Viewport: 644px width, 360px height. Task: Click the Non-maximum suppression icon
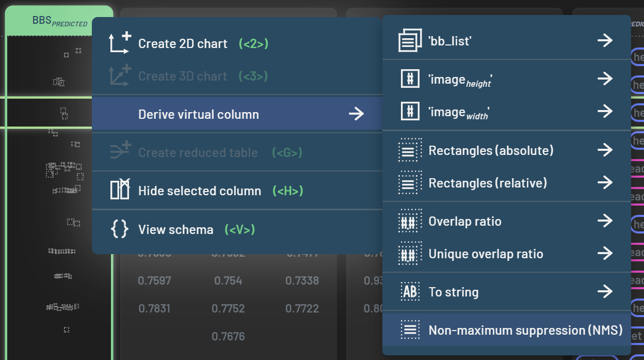point(410,330)
